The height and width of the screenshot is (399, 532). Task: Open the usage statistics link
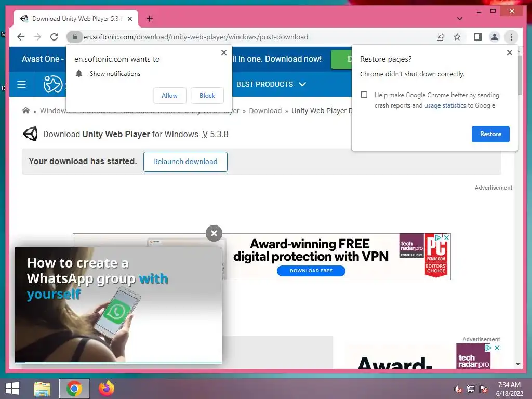pyautogui.click(x=445, y=105)
